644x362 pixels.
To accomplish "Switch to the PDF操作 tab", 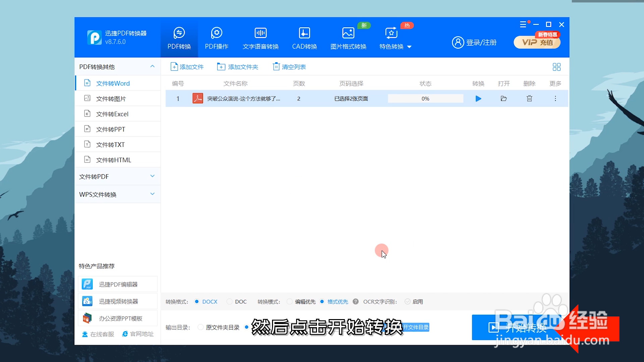I will click(217, 38).
